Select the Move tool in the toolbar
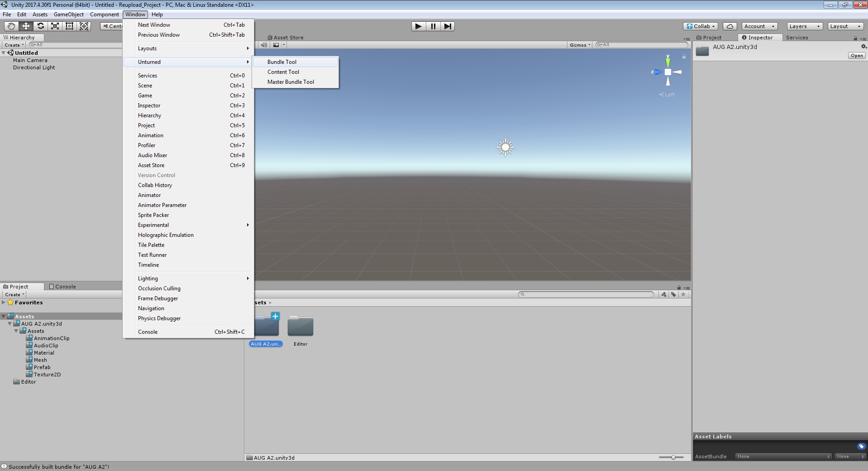The image size is (868, 471). 26,26
